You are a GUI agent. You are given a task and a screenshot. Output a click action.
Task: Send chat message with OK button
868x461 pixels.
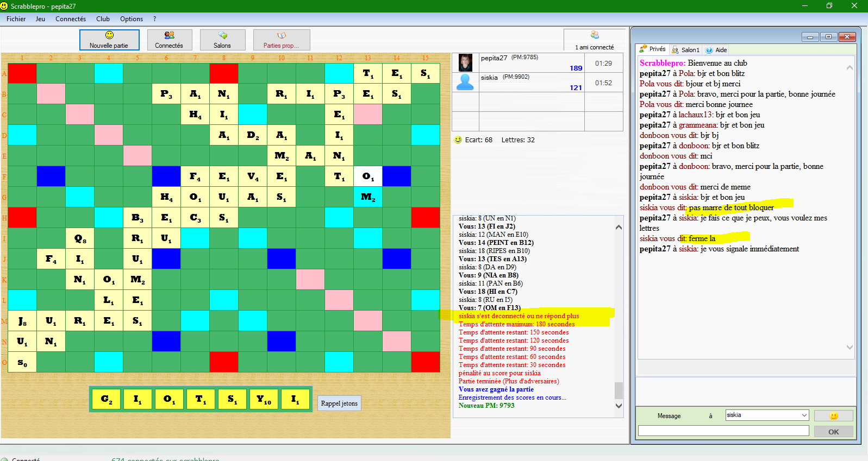tap(833, 432)
